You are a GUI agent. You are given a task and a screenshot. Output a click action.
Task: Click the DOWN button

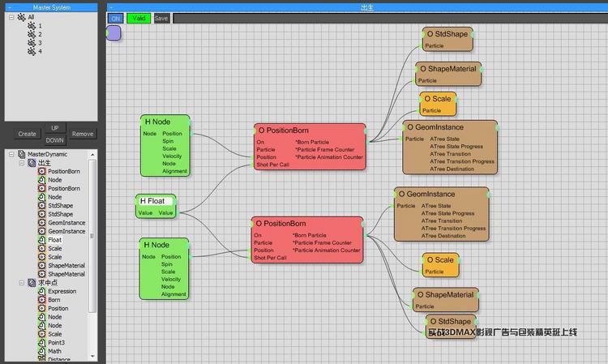[x=54, y=140]
